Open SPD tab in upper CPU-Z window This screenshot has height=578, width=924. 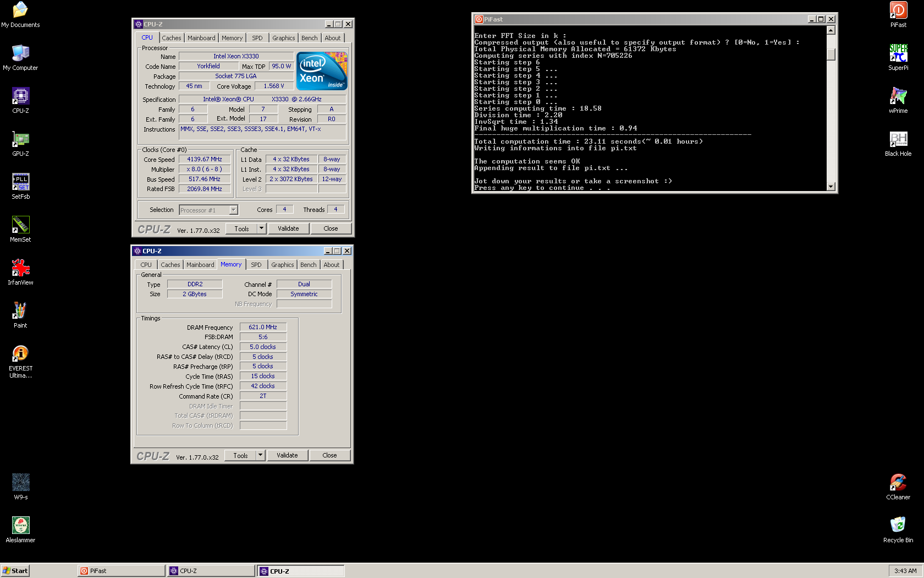(257, 38)
